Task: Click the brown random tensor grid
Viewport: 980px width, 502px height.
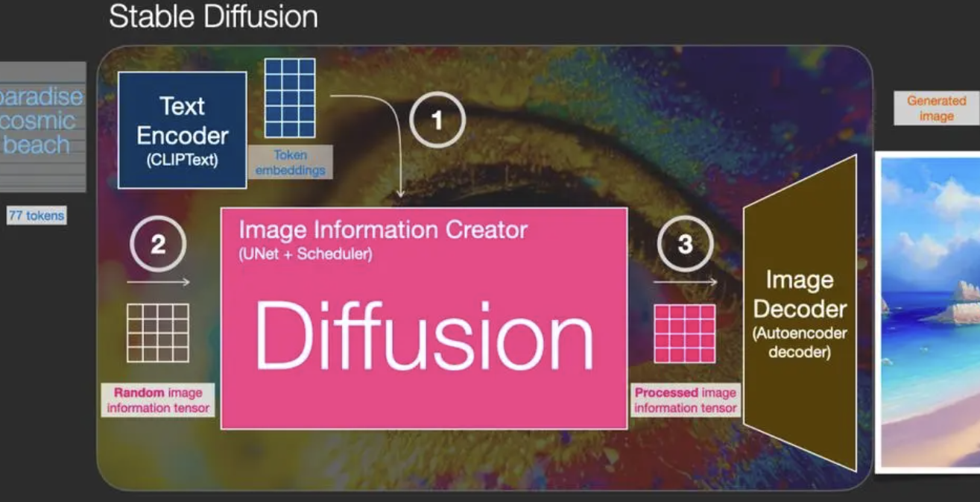Action: [x=157, y=333]
